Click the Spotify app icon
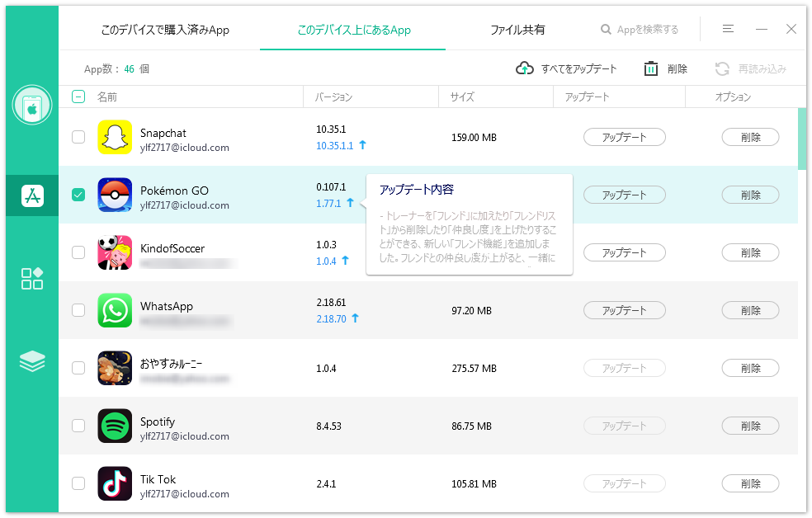 click(x=115, y=426)
